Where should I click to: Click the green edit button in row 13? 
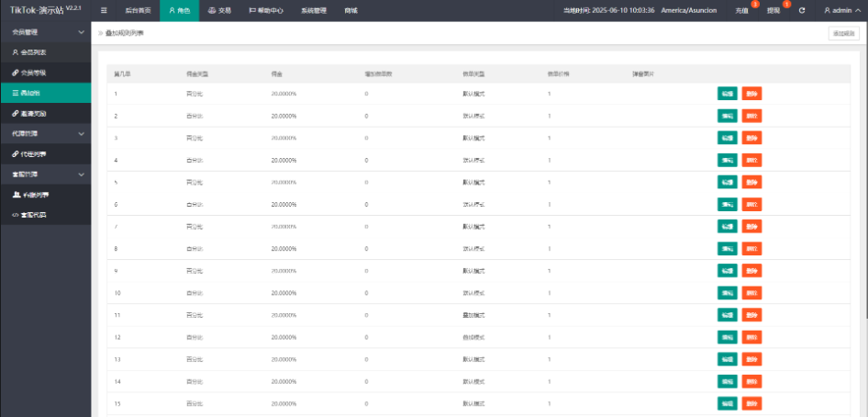(728, 359)
